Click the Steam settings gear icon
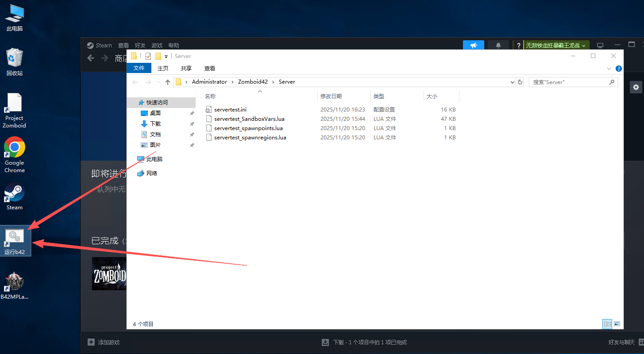 click(636, 87)
